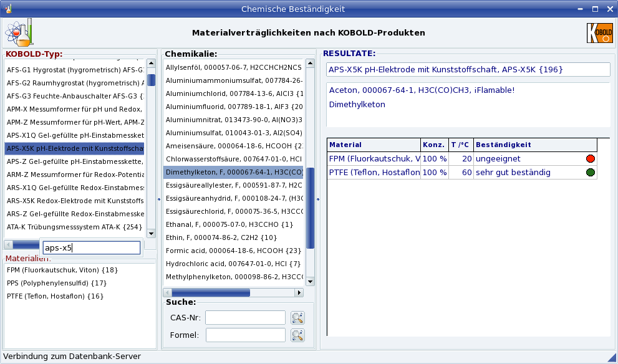Click the Formel input field
The width and height of the screenshot is (618, 364).
(245, 335)
